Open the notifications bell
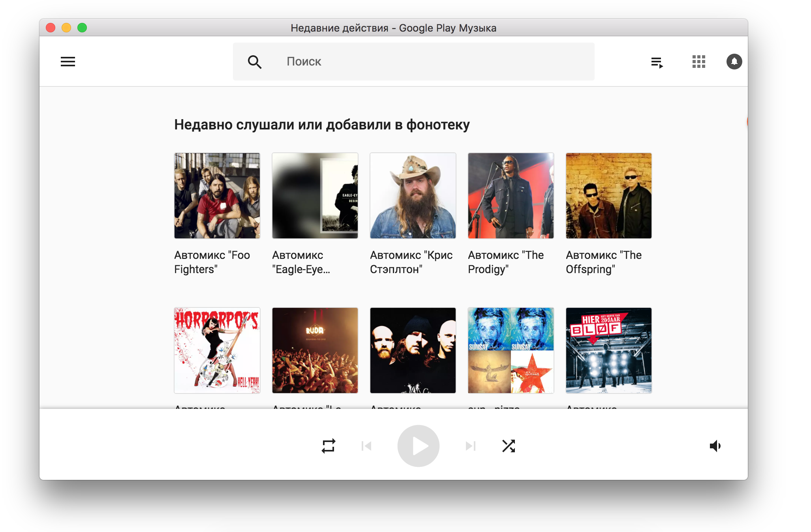The width and height of the screenshot is (811, 532). tap(734, 62)
